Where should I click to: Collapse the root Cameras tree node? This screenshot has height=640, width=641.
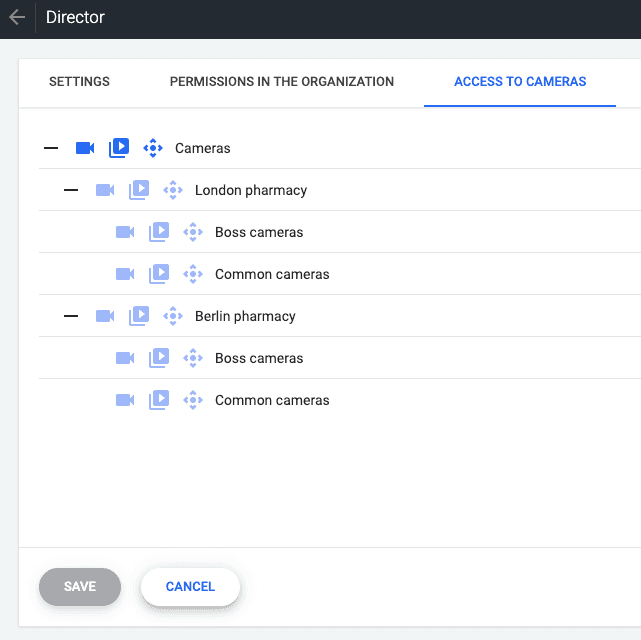click(51, 148)
